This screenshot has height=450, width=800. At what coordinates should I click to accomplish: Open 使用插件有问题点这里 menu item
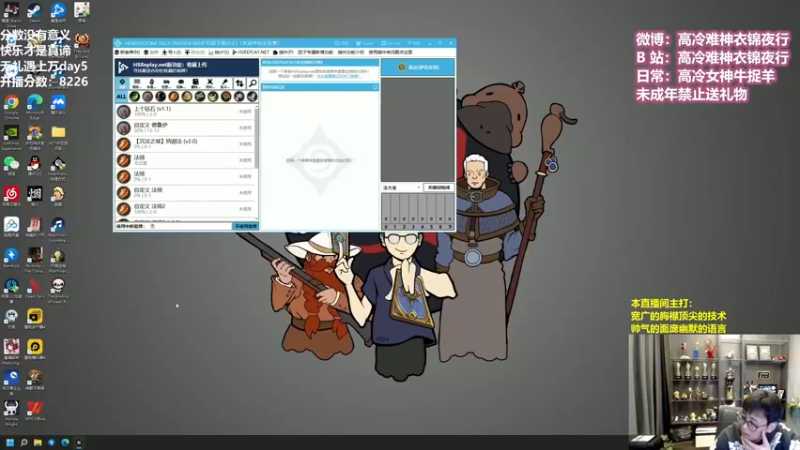tap(390, 52)
